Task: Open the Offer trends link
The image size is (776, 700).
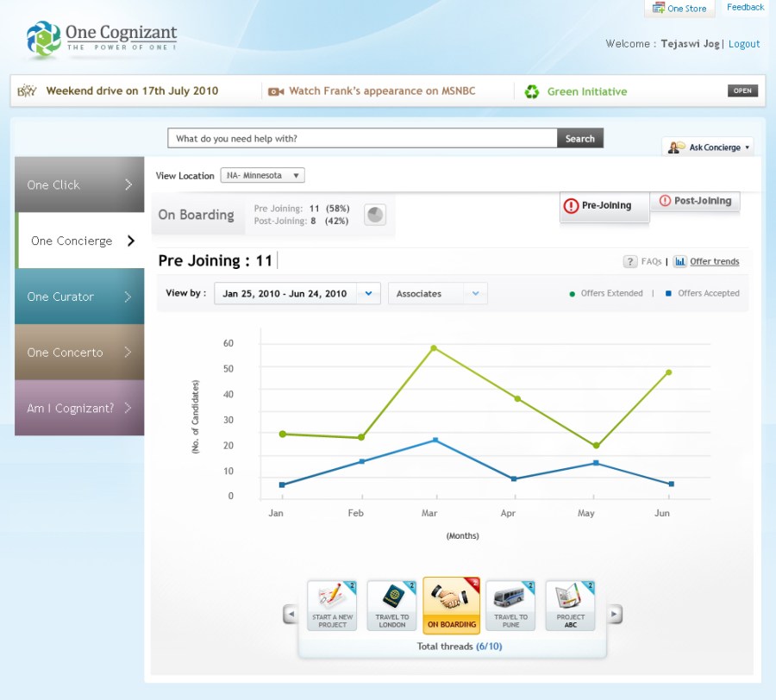Action: [x=714, y=262]
